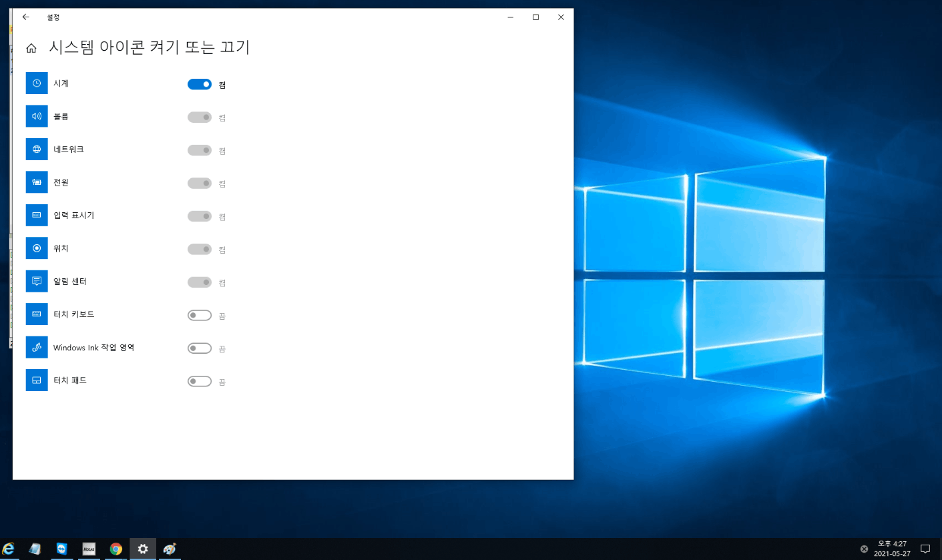Click the '터치 키보드' label text
The width and height of the screenshot is (942, 560).
click(x=73, y=314)
